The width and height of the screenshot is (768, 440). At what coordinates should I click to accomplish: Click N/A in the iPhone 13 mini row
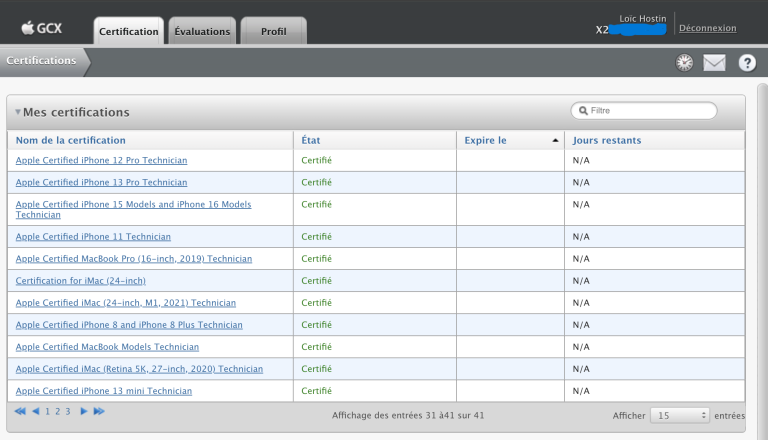coord(581,391)
